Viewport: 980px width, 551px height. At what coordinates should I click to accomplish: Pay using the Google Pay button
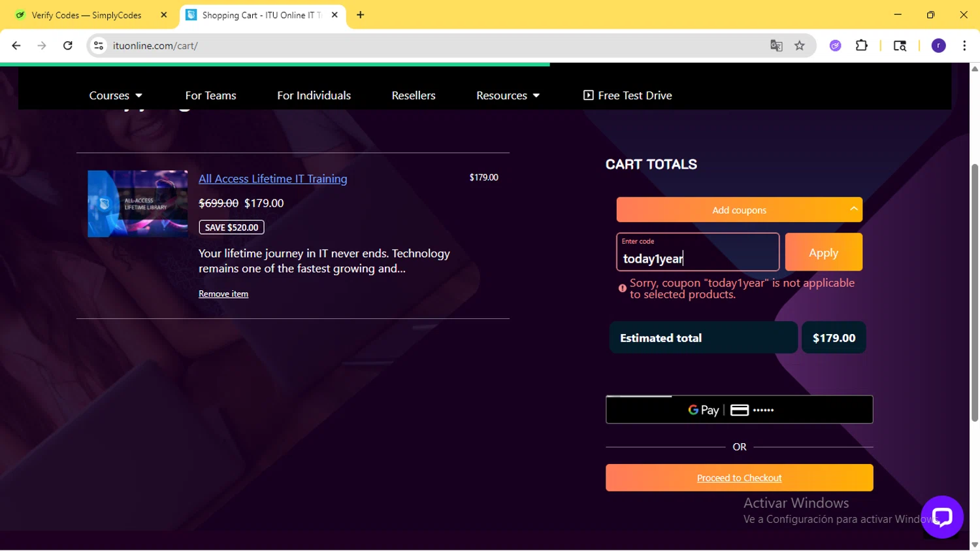click(x=739, y=410)
